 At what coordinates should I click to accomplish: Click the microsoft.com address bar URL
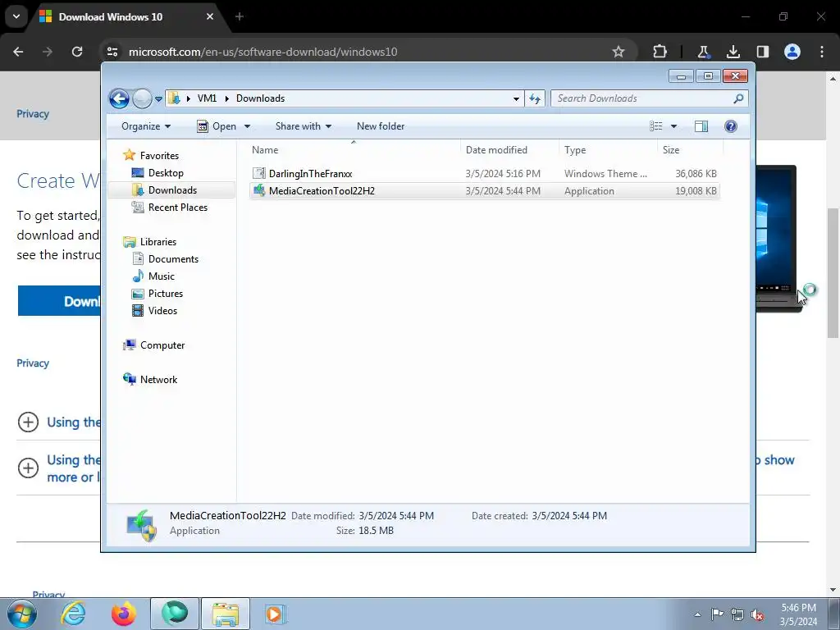(263, 52)
